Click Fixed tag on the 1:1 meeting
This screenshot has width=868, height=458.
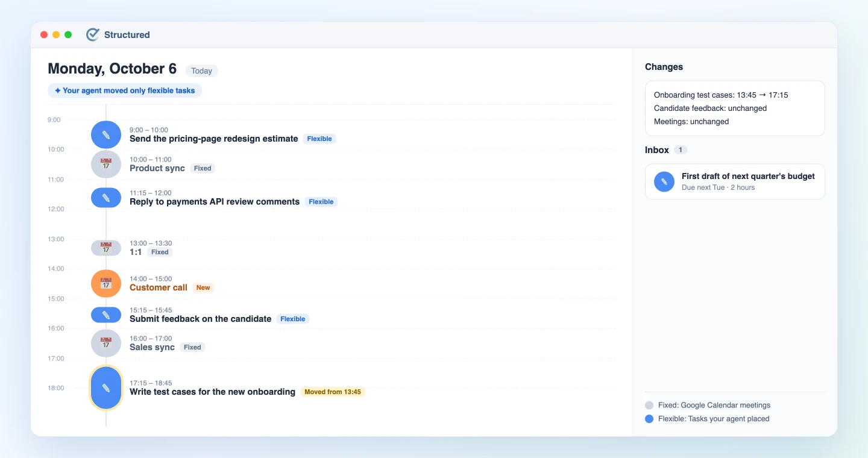(x=160, y=252)
